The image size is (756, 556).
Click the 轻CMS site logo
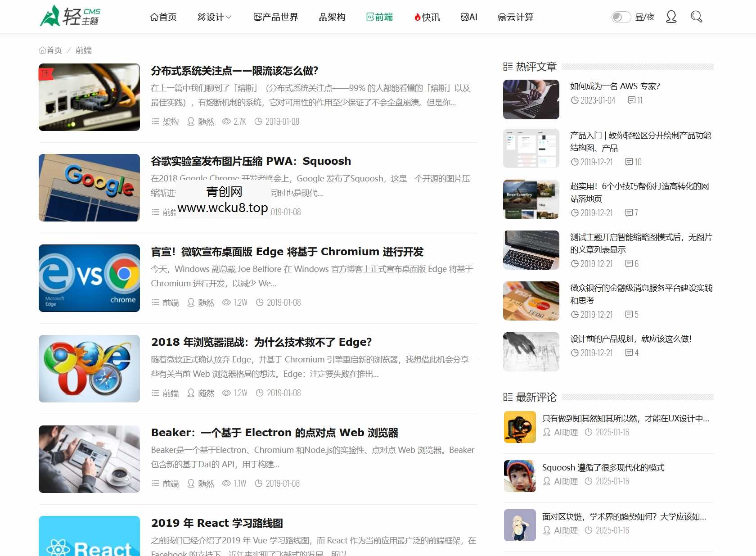click(70, 16)
